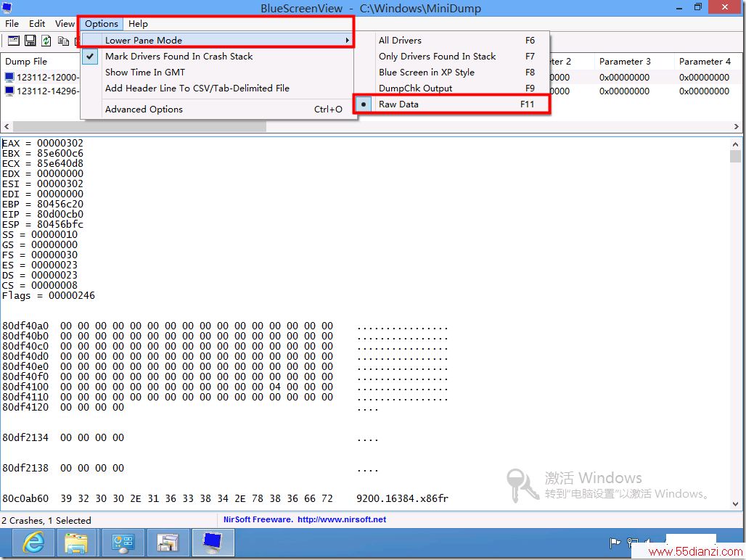Click the lower pane vertical scrollbar thumb

point(736,157)
